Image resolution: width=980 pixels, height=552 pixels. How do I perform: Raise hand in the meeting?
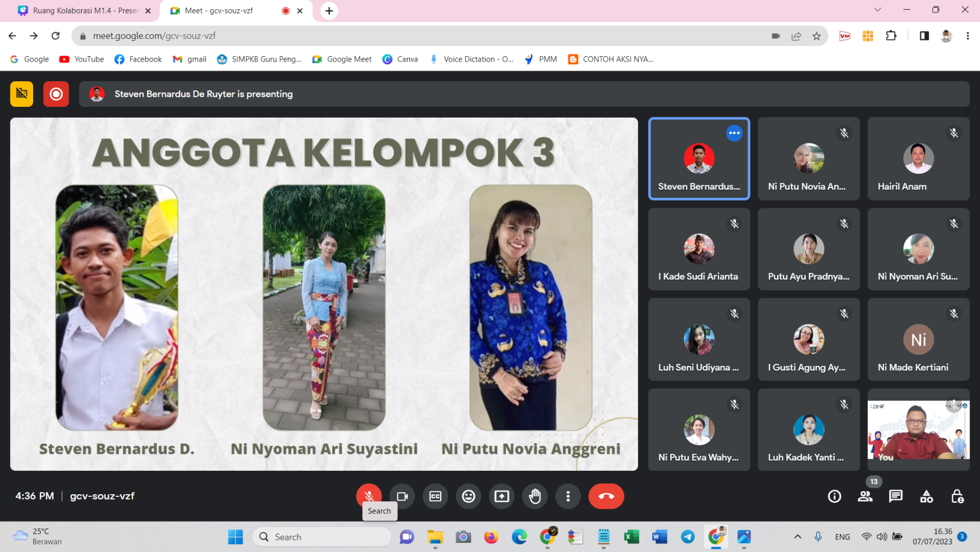coord(535,496)
